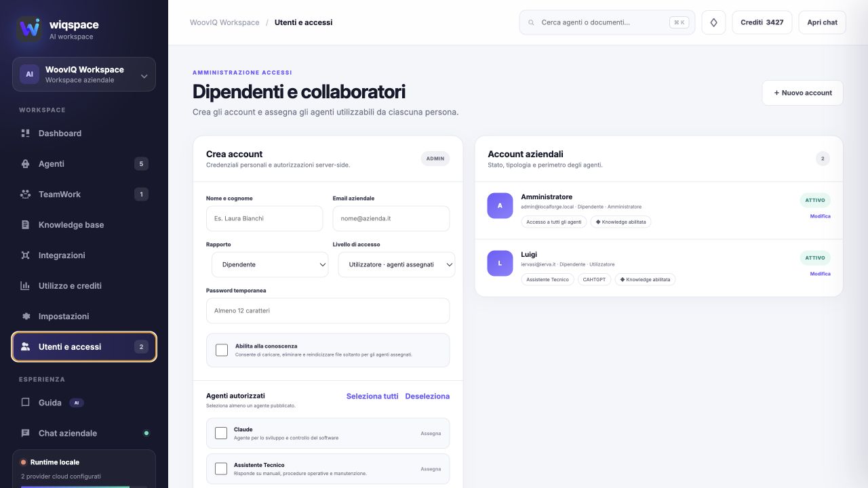Image resolution: width=868 pixels, height=488 pixels.
Task: Click the AI workspace badge icon
Action: [29, 75]
